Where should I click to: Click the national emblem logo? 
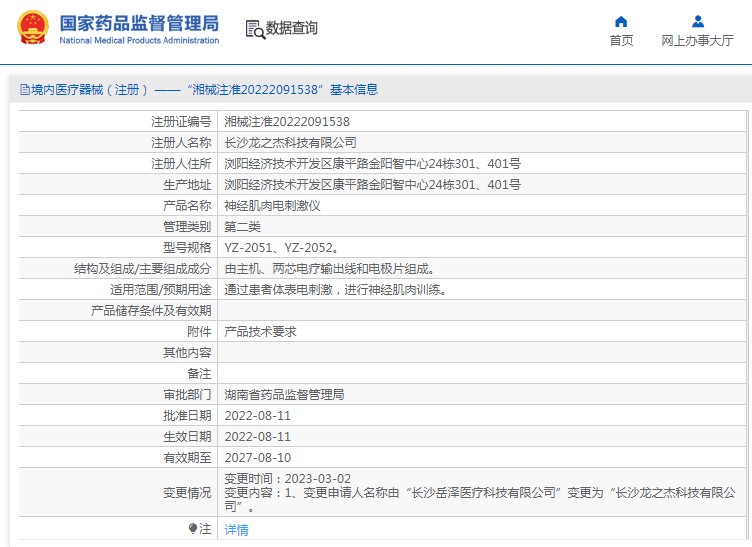pos(33,28)
